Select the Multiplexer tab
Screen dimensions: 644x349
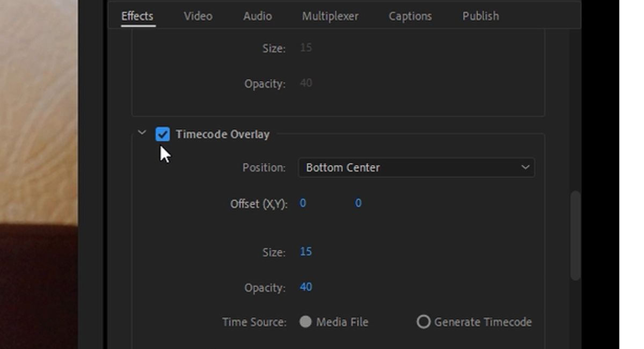(331, 16)
